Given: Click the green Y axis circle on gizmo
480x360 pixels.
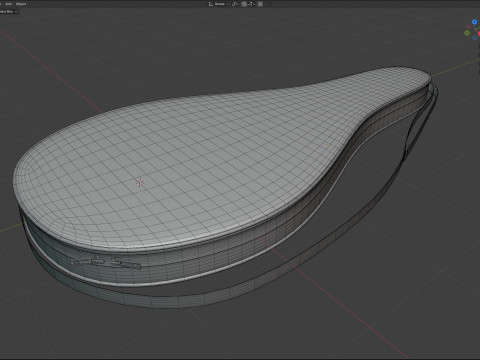Looking at the screenshot, I should click(x=467, y=33).
